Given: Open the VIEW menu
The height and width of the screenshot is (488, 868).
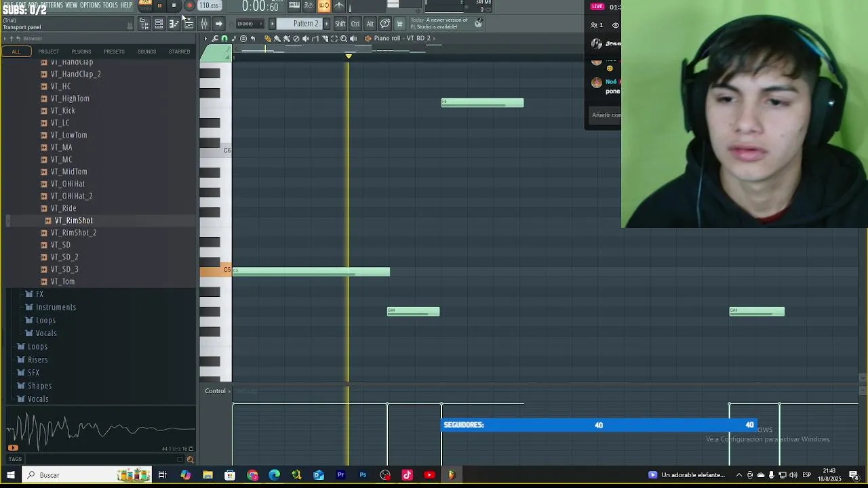Looking at the screenshot, I should click(x=71, y=5).
